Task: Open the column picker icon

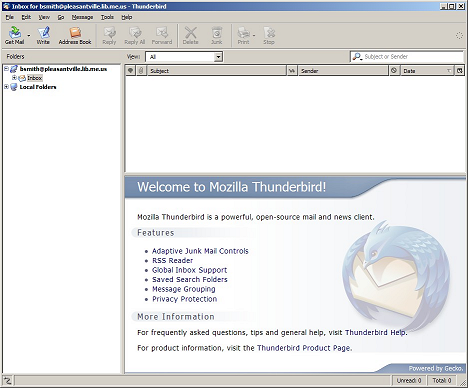Action: (460, 71)
